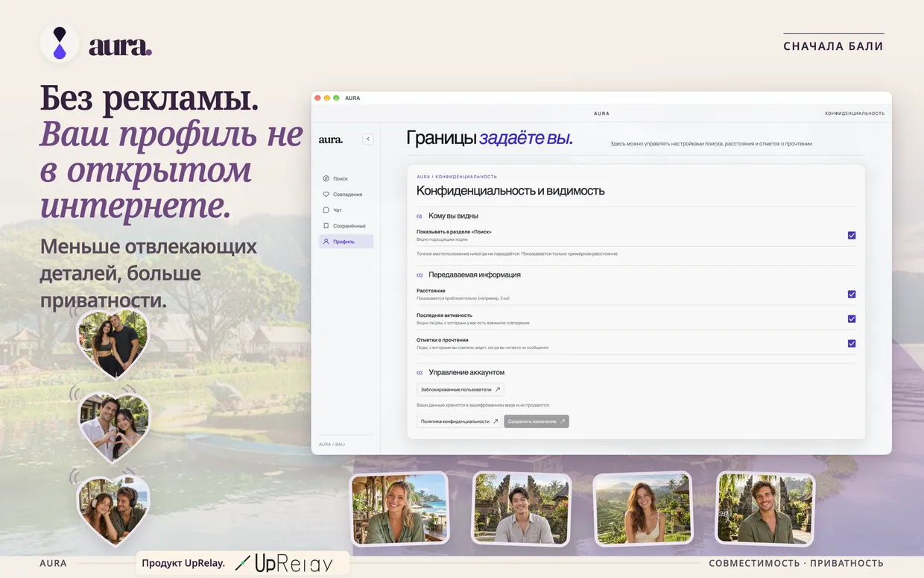The height and width of the screenshot is (578, 924).
Task: Click the aura. wordmark in the app sidebar
Action: [x=331, y=139]
